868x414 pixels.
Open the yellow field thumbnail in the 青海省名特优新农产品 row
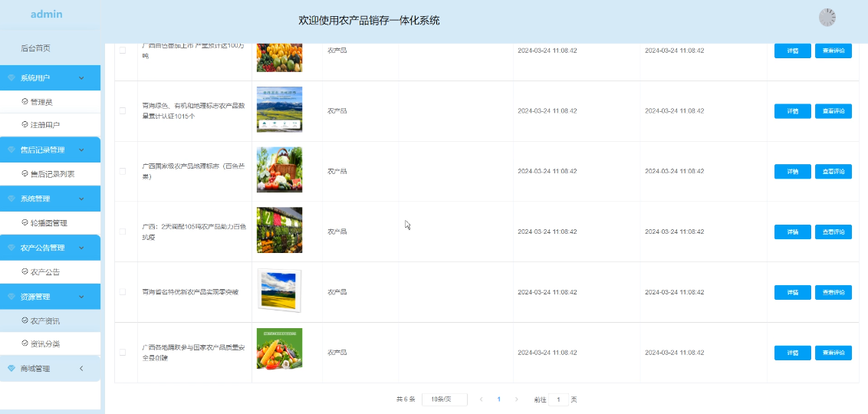coord(280,291)
